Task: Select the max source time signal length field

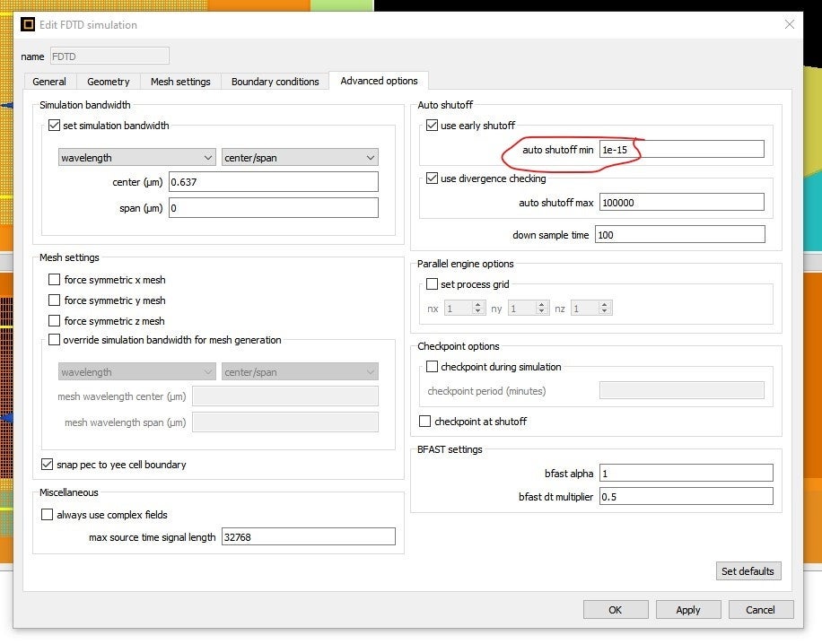Action: (308, 537)
